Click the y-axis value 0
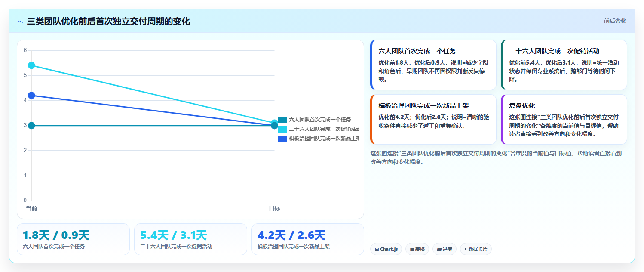Viewport: 644px width, 272px height. (x=25, y=201)
